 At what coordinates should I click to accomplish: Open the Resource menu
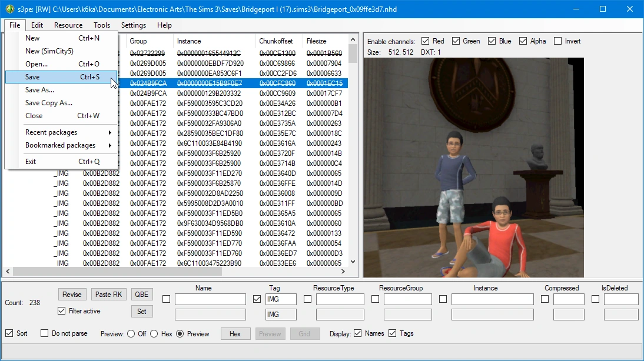coord(68,25)
